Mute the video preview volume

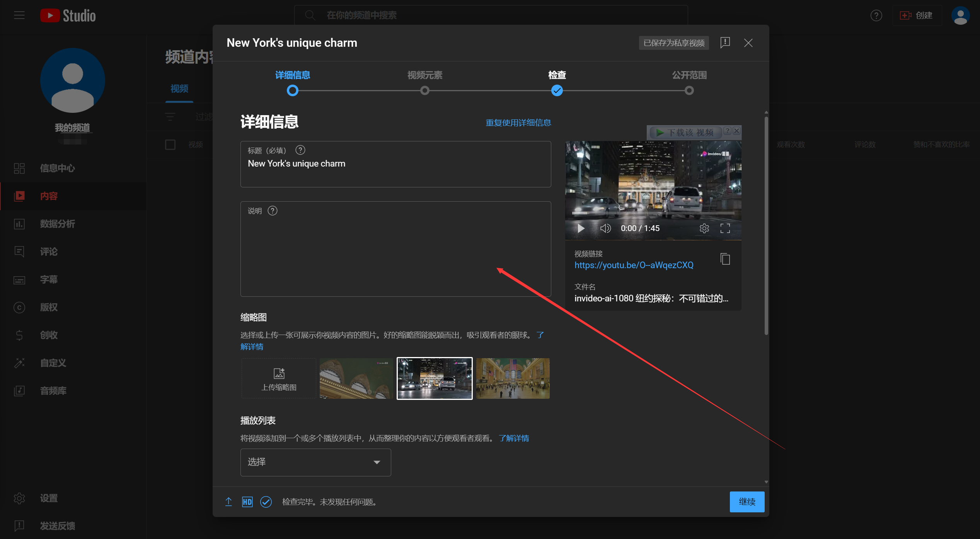(605, 228)
